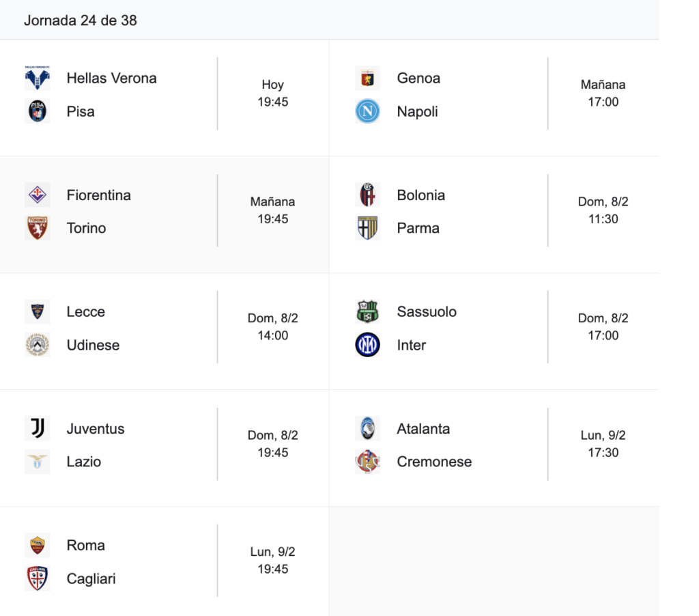Image resolution: width=699 pixels, height=616 pixels.
Task: Select the Lazio team name
Action: 84,462
